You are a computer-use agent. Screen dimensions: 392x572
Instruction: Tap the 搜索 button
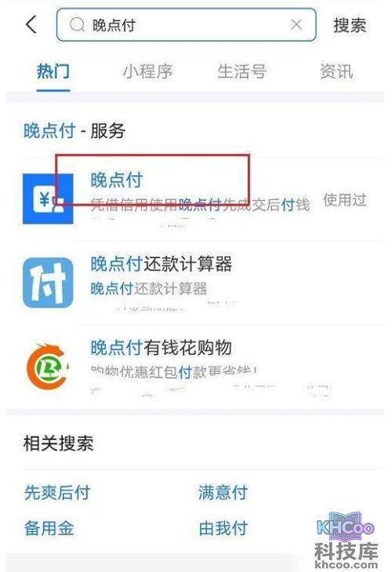[x=350, y=25]
